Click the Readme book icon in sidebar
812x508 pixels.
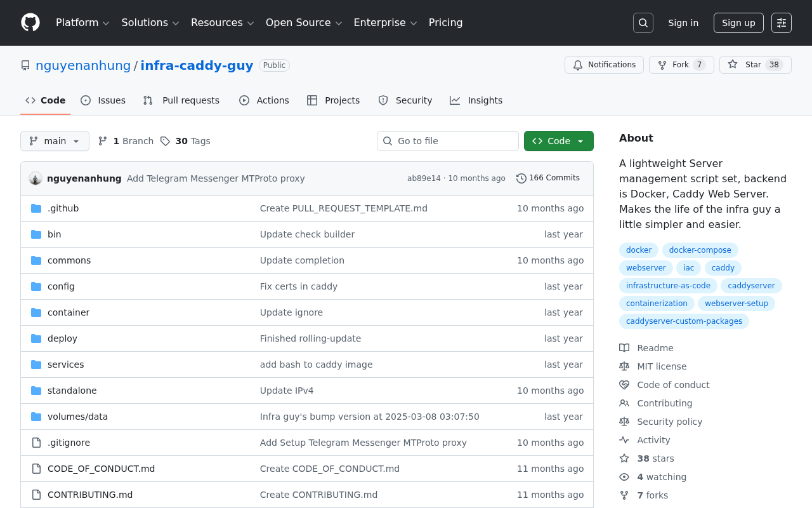(x=624, y=347)
